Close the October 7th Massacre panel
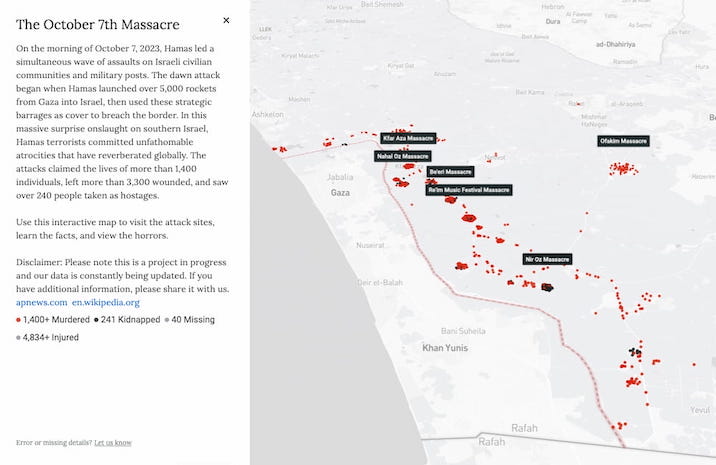Image resolution: width=716 pixels, height=465 pixels. [x=226, y=21]
